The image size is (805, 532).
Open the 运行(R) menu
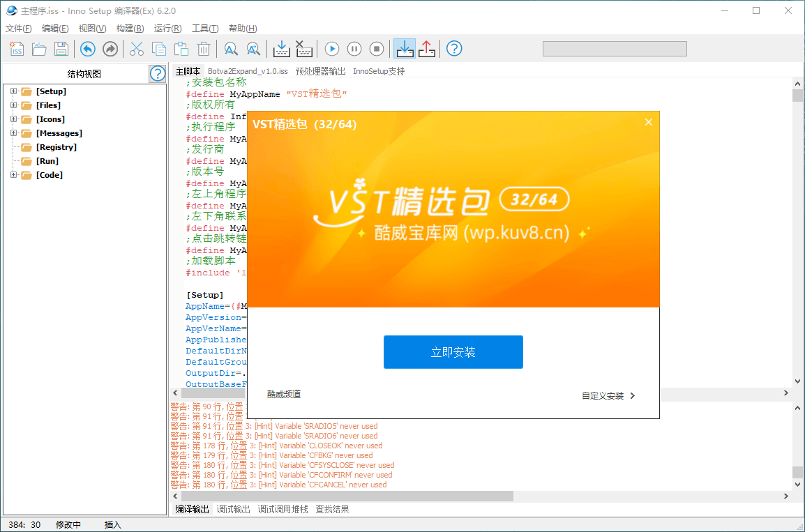pyautogui.click(x=168, y=28)
